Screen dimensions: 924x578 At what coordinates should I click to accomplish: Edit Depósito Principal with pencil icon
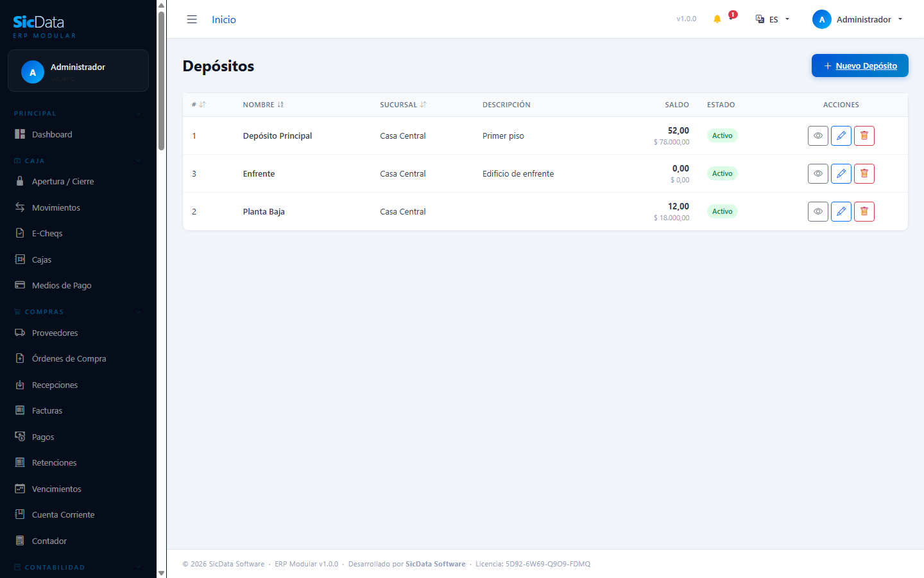pos(841,136)
